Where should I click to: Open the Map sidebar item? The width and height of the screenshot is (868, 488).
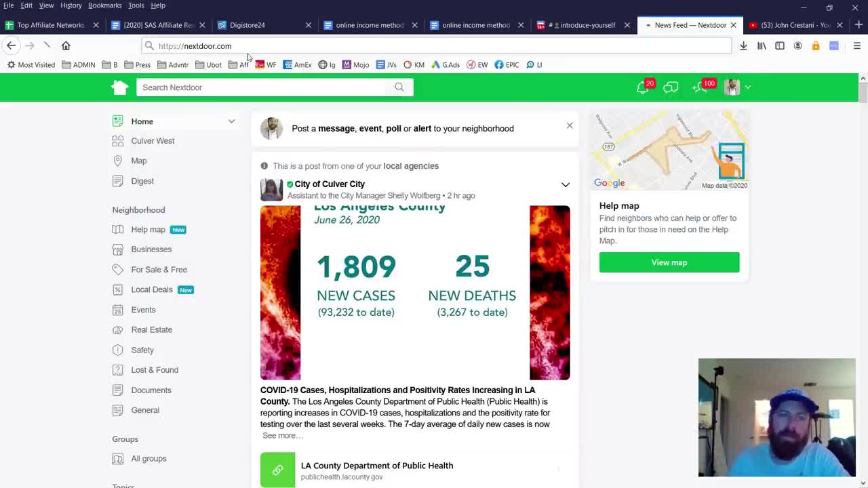(138, 161)
